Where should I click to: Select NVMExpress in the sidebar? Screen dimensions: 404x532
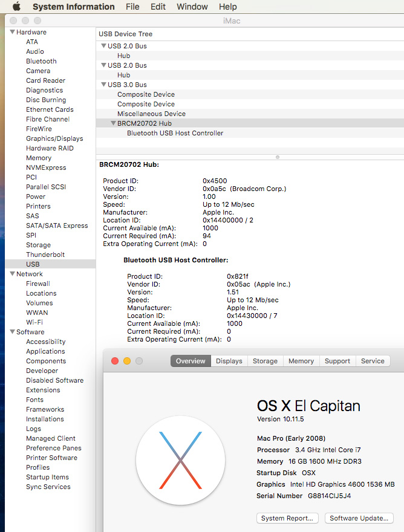[46, 167]
